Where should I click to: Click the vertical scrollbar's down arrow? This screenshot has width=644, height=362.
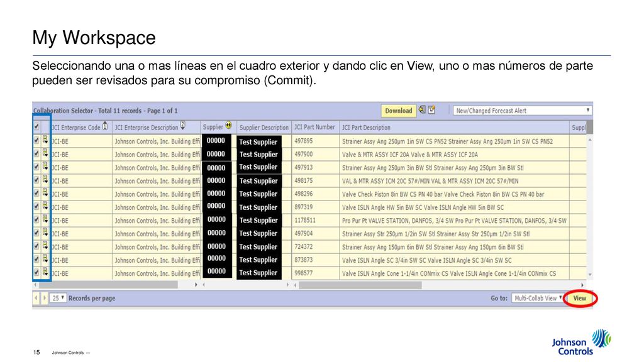pos(590,275)
